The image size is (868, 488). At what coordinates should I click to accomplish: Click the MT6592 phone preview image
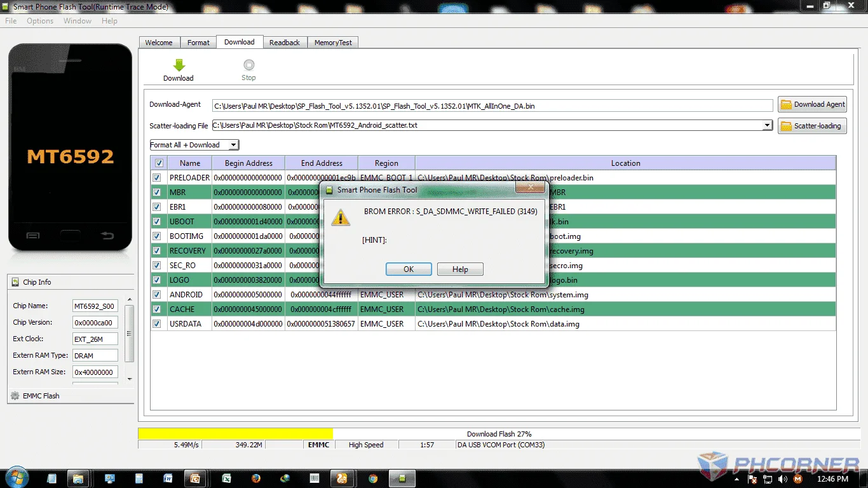(x=70, y=147)
